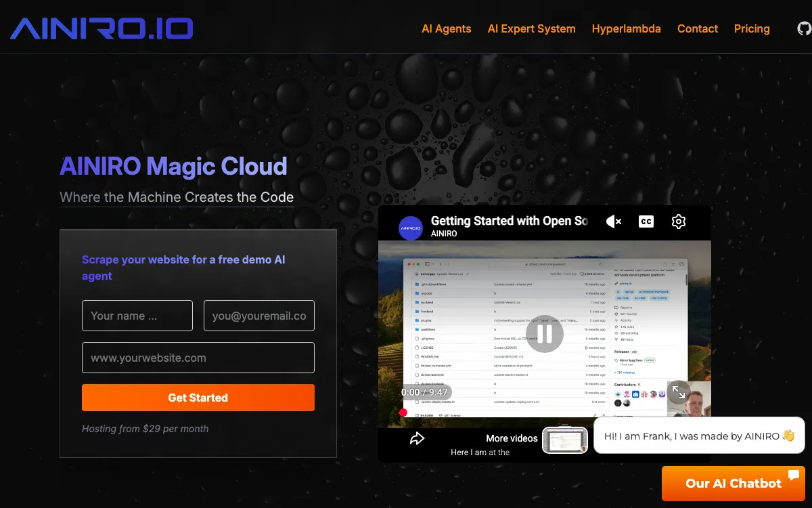Navigate to Pricing
This screenshot has height=508, width=812.
(752, 28)
